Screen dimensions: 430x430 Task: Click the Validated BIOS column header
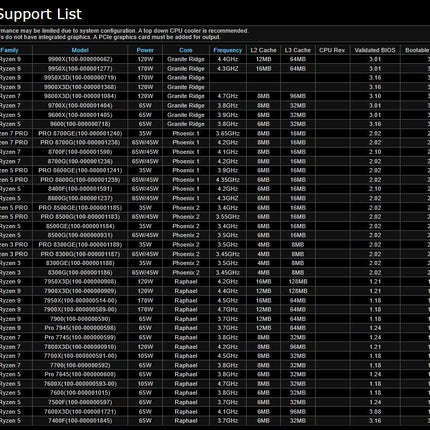point(375,50)
